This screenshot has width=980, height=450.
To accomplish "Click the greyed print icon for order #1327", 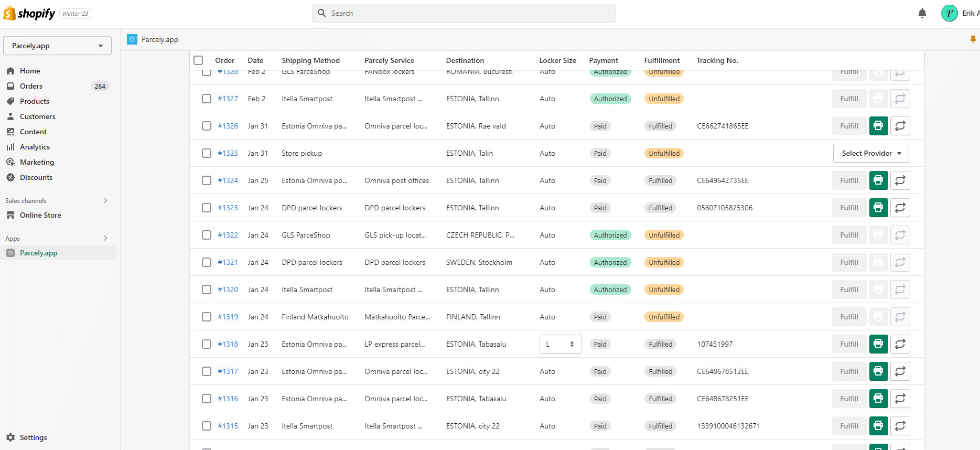I will [878, 99].
